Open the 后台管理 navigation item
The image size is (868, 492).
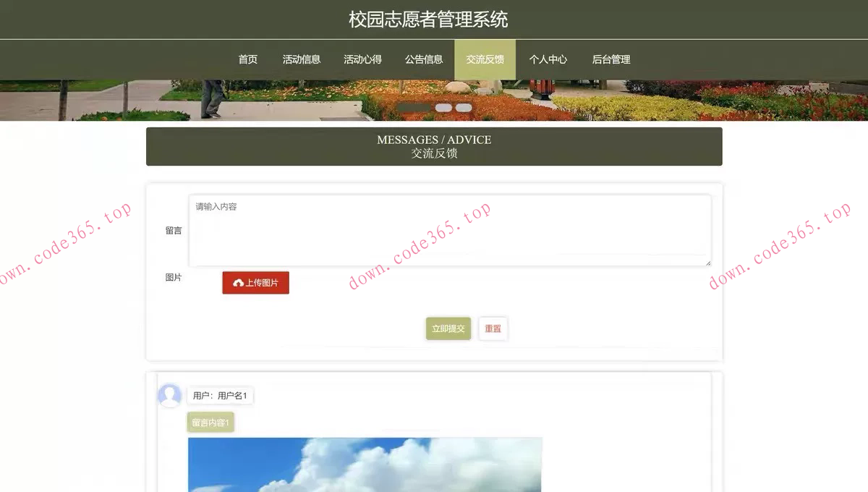click(611, 60)
